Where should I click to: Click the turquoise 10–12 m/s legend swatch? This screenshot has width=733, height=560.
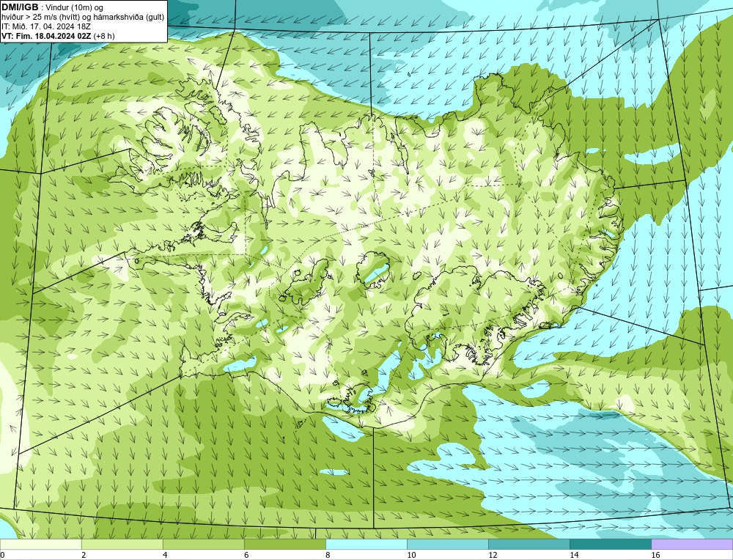point(448,544)
